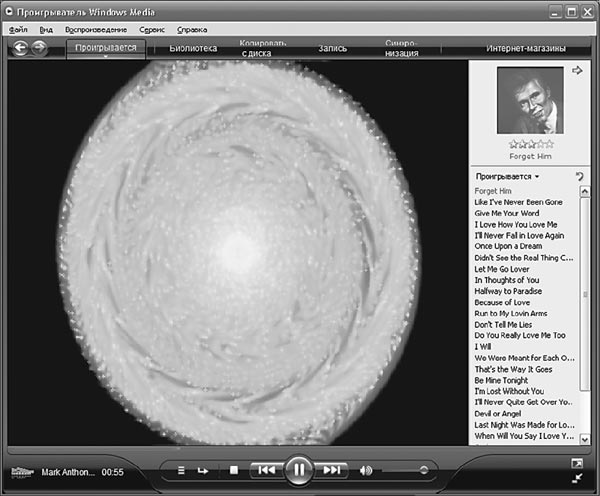Select 'I'm Lost Without You' track
Viewport: 600px width, 496px height.
tap(509, 391)
